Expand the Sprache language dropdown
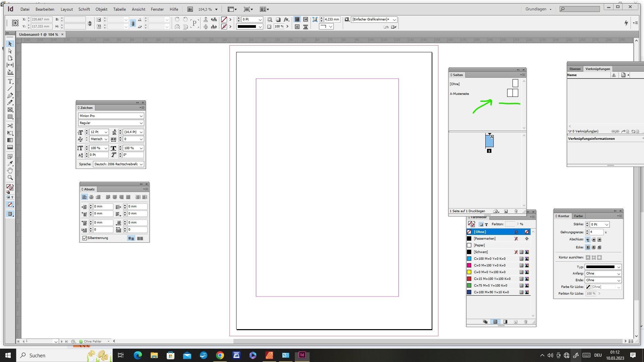This screenshot has width=644, height=362. (141, 165)
